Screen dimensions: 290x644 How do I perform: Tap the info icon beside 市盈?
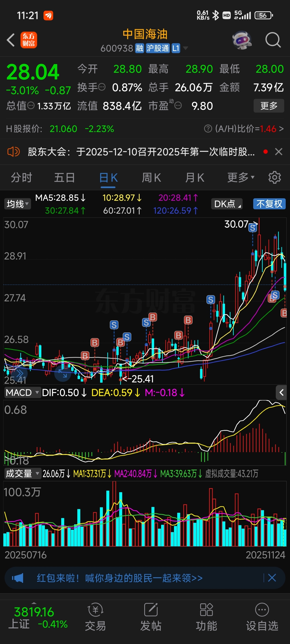[178, 106]
